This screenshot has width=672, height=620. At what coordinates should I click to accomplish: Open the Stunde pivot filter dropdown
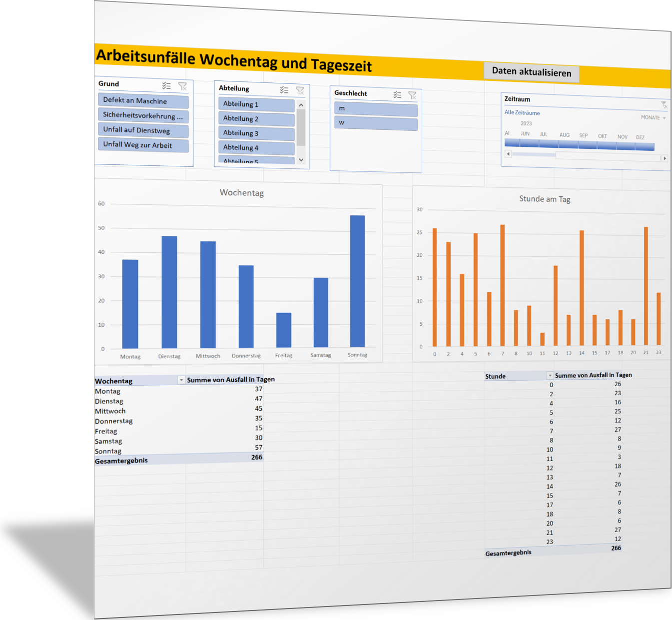coord(550,375)
